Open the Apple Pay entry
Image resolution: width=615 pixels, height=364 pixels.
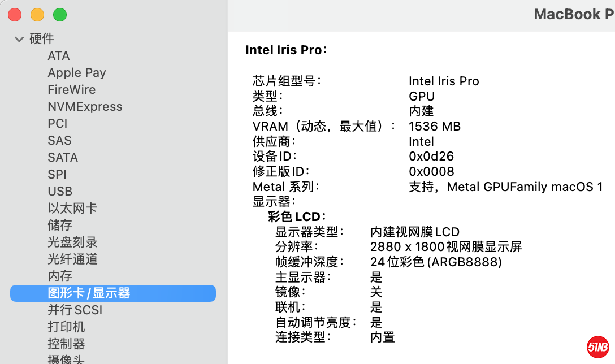[x=77, y=73]
